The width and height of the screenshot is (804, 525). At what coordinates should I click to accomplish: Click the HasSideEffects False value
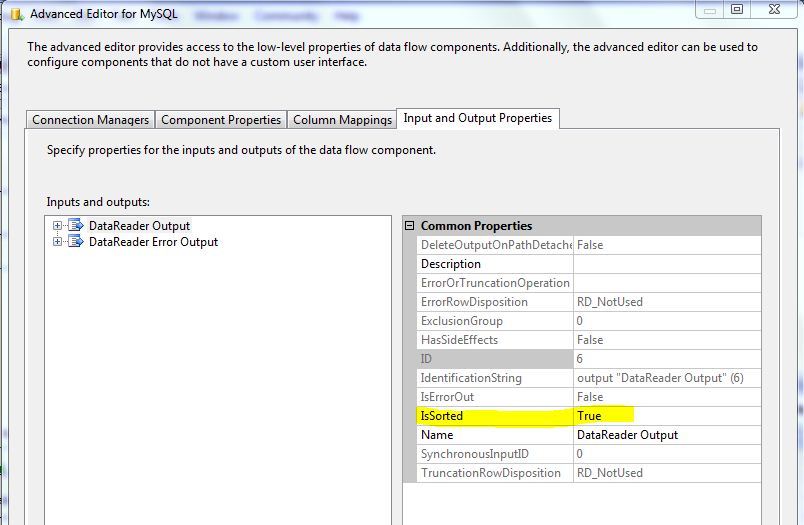click(x=667, y=340)
